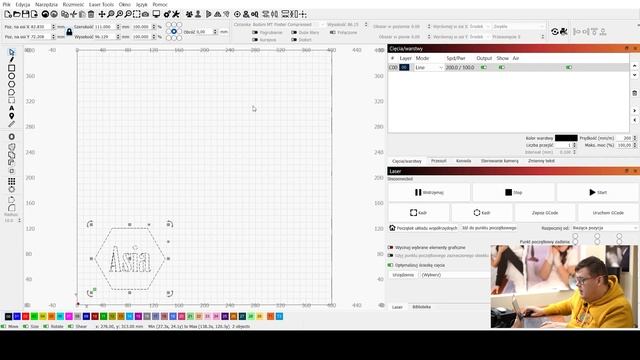Open Device Settings wrench icon
Image resolution: width=640 pixels, height=360 pixels.
[176, 14]
